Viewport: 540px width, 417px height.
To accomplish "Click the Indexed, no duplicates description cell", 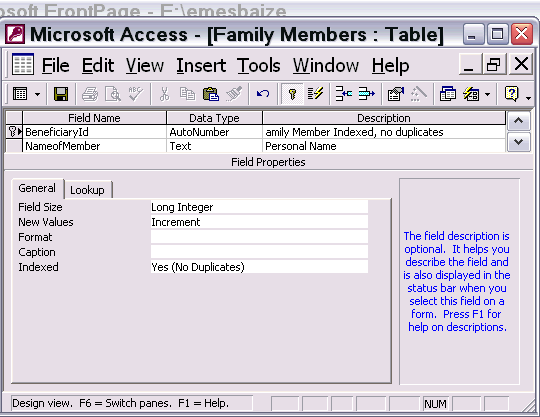I will (x=384, y=132).
